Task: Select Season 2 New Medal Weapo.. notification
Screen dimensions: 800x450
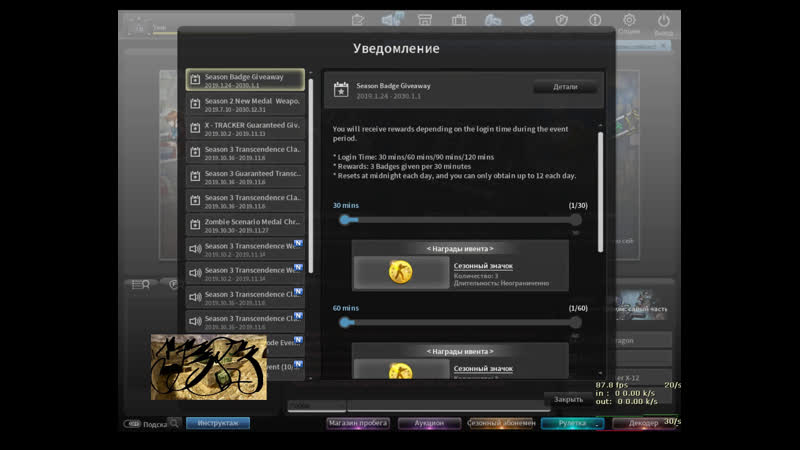Action: pyautogui.click(x=245, y=104)
